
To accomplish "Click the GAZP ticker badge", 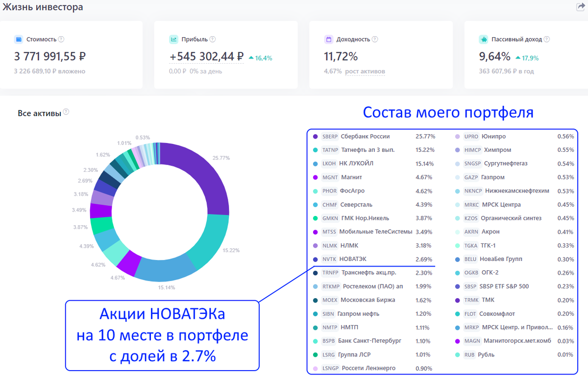I will [x=471, y=177].
